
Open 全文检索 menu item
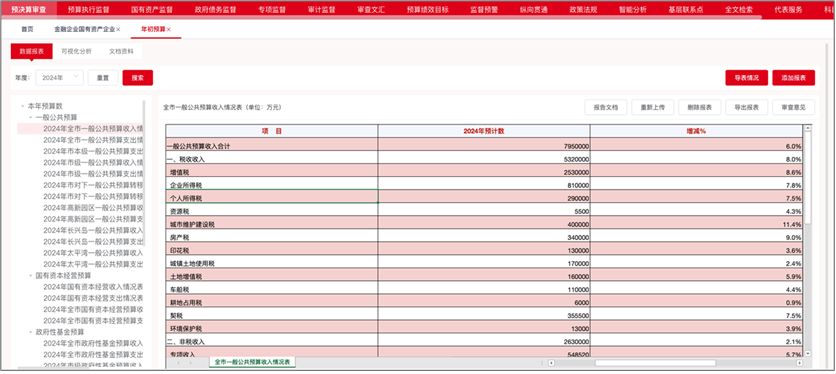739,9
